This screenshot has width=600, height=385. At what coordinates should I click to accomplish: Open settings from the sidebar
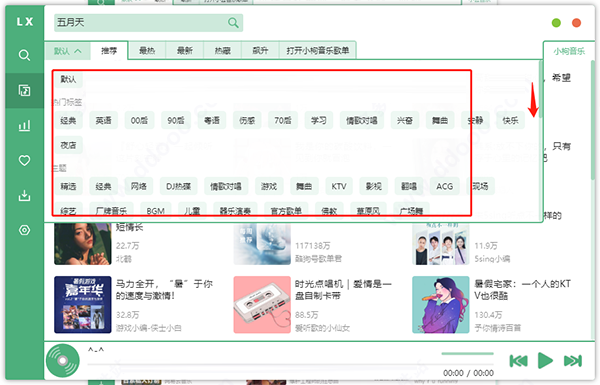point(24,230)
